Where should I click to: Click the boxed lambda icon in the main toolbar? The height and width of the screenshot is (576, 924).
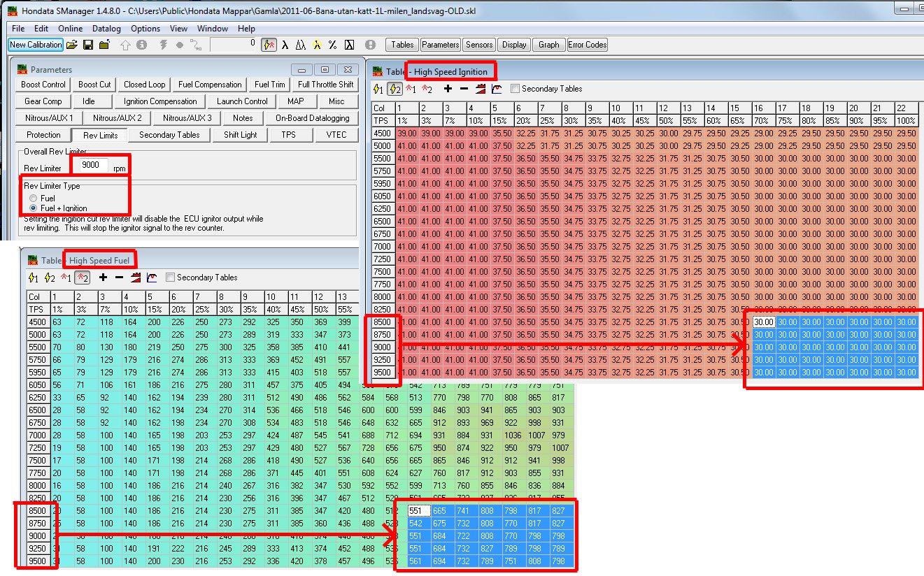pyautogui.click(x=348, y=45)
